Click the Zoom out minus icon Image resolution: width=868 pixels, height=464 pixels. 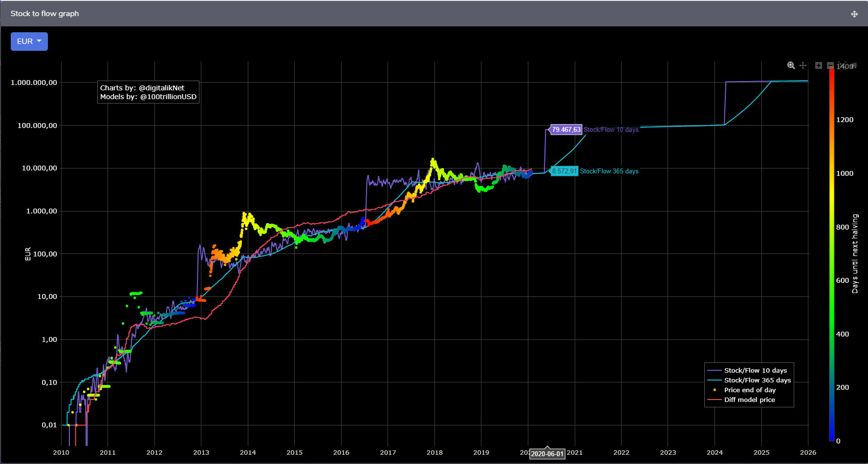pos(830,65)
